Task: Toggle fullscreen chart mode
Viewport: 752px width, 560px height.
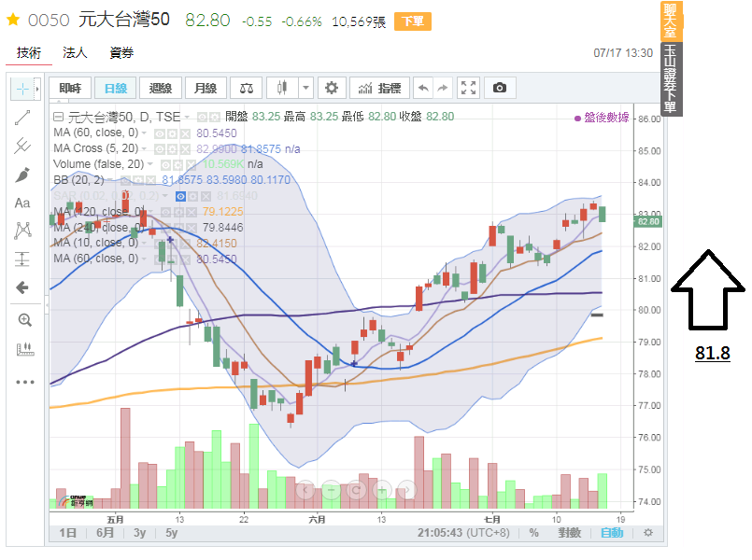Action: click(x=468, y=88)
